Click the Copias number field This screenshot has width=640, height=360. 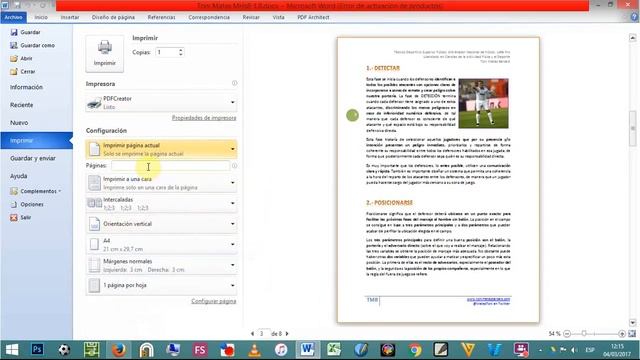tap(167, 52)
